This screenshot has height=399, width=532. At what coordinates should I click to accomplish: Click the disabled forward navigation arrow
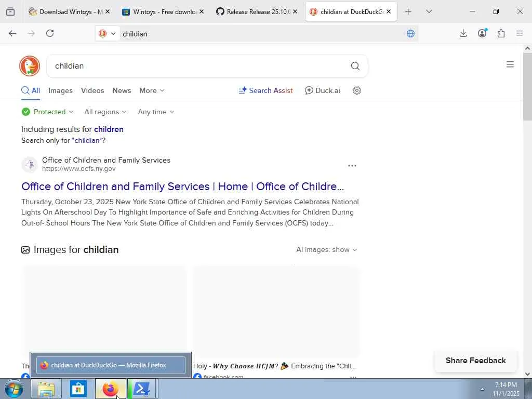[31, 33]
